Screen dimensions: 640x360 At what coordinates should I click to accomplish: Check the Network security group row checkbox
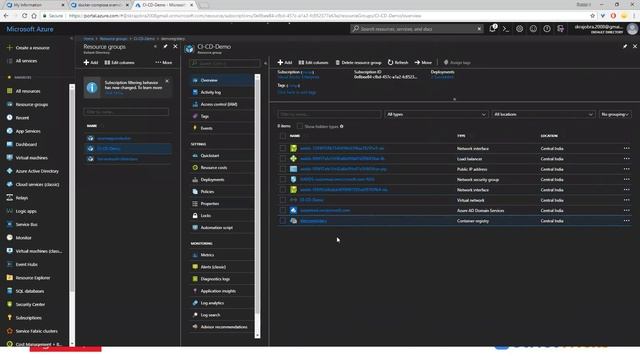pos(283,179)
